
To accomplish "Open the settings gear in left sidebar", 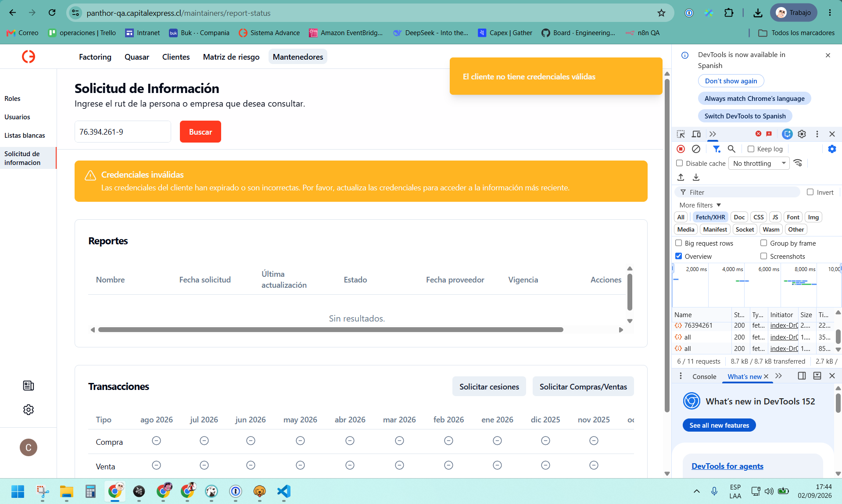I will coord(29,409).
